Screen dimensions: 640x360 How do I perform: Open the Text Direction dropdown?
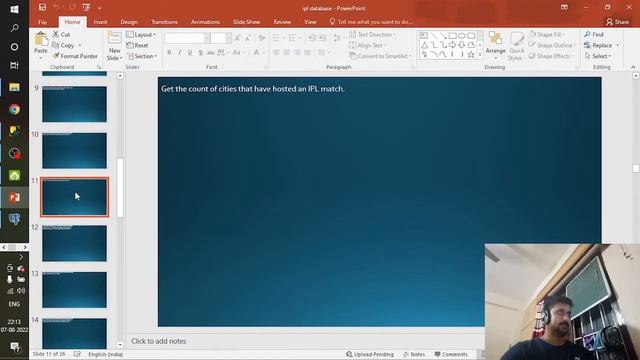click(x=372, y=35)
